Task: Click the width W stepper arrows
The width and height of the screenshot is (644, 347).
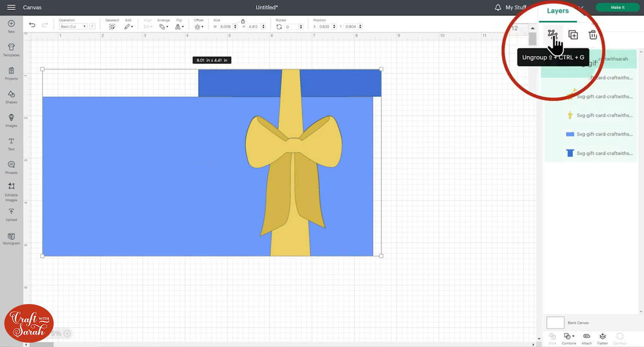Action: click(x=235, y=27)
